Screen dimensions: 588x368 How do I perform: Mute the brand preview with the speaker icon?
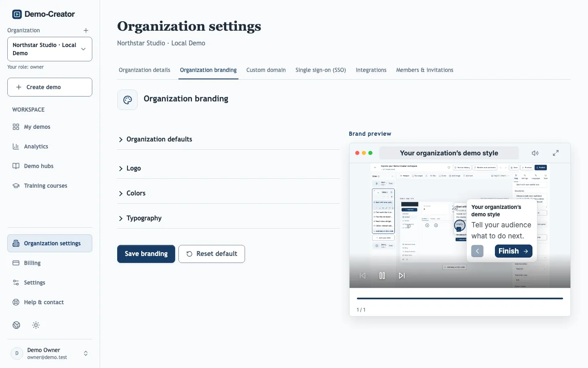pyautogui.click(x=535, y=153)
